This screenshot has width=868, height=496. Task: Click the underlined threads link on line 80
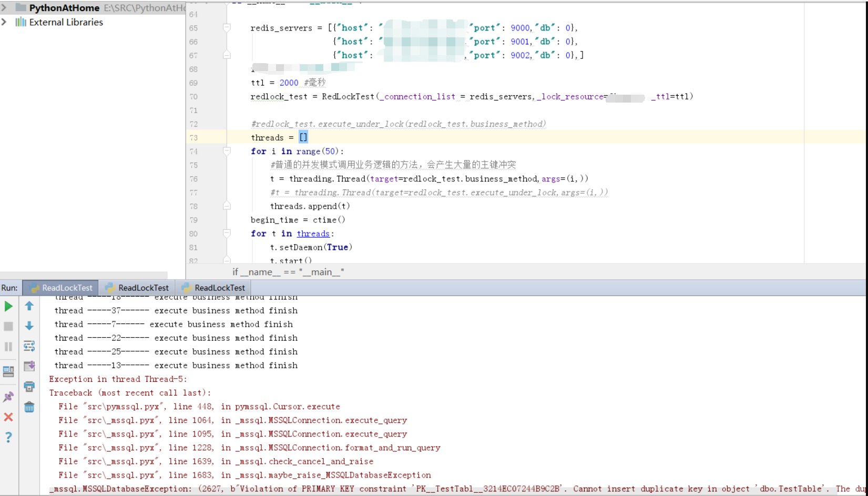[313, 234]
